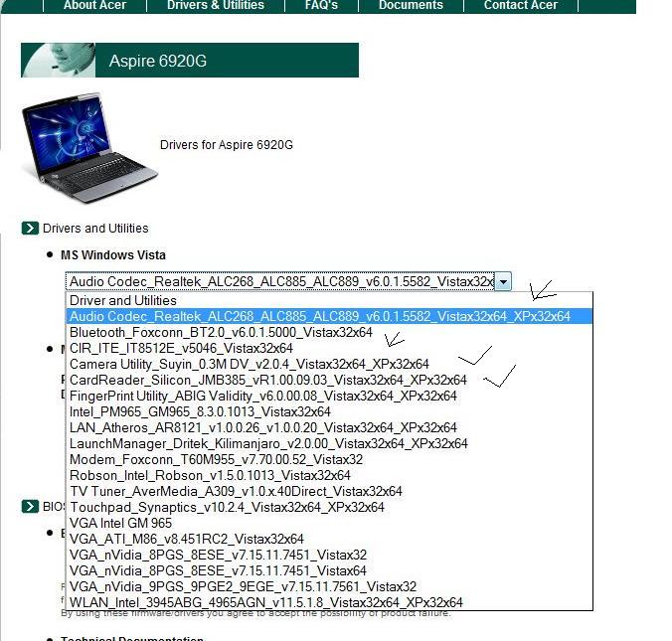Click the 'Drivers and Utilities' section heading
This screenshot has height=641, width=672.
(95, 228)
